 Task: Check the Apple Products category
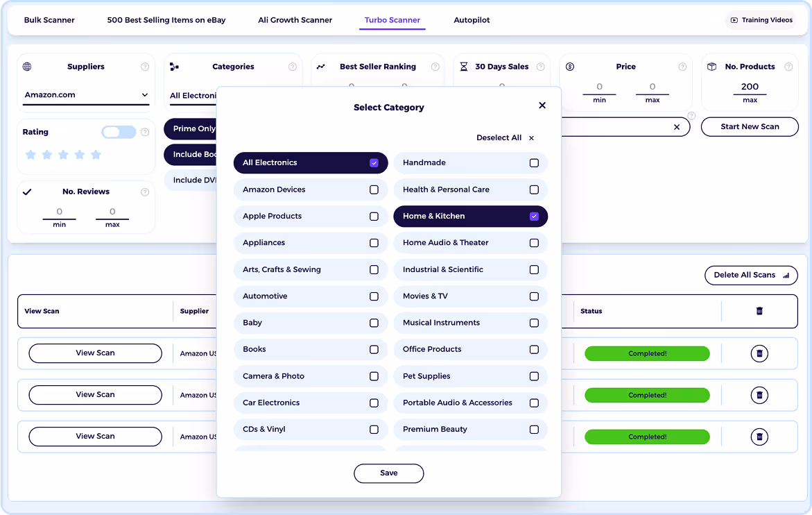374,216
